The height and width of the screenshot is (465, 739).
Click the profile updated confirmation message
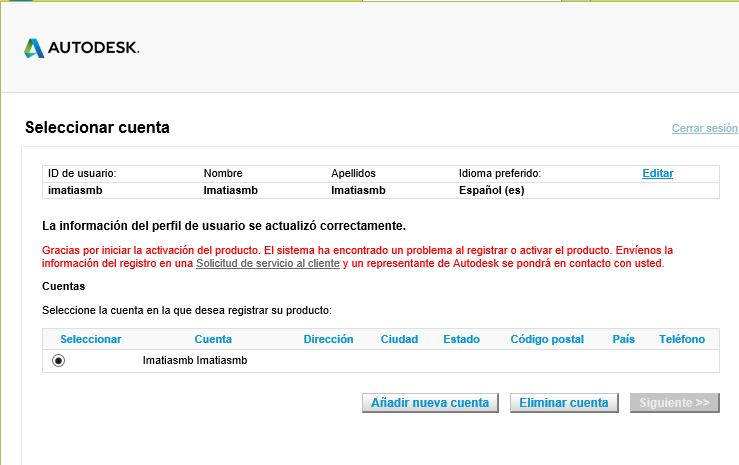coord(224,226)
